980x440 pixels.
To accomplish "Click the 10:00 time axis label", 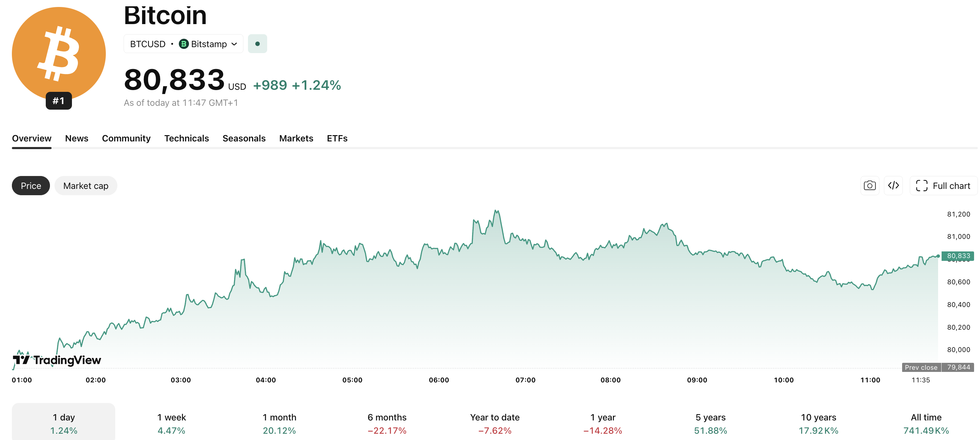I will [784, 380].
